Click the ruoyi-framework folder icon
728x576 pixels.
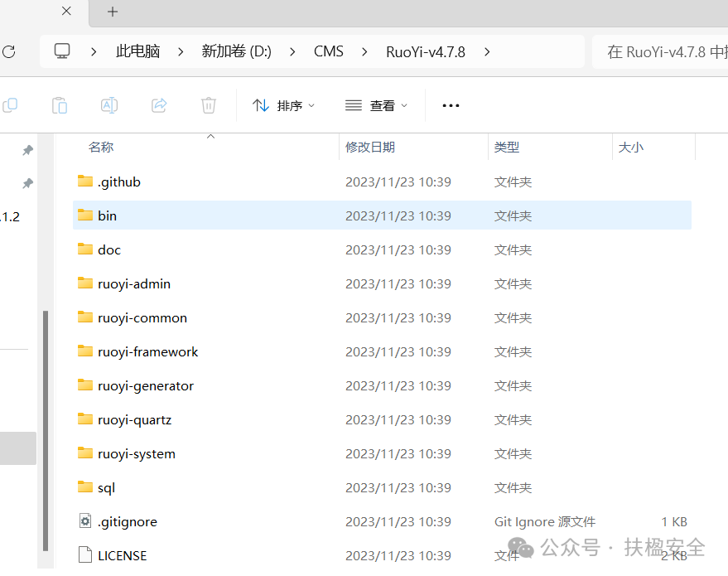point(85,351)
